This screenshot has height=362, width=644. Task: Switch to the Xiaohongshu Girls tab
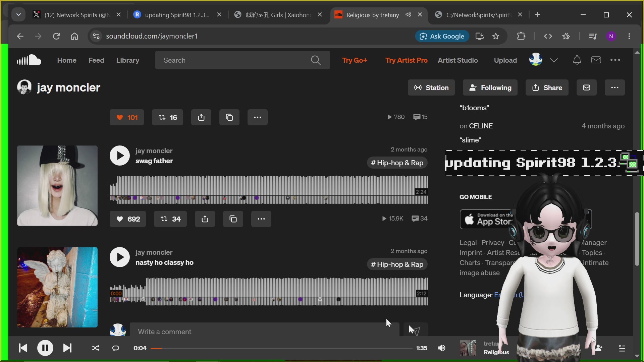pos(278,15)
